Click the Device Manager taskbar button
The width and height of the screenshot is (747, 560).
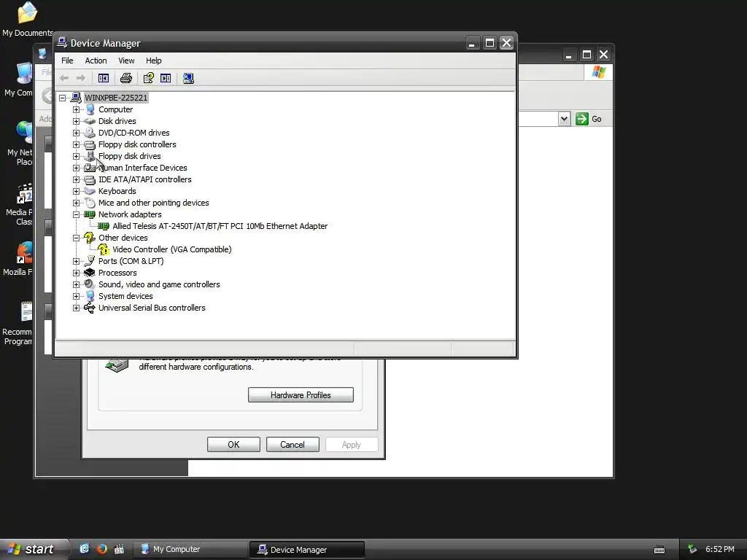click(x=307, y=550)
